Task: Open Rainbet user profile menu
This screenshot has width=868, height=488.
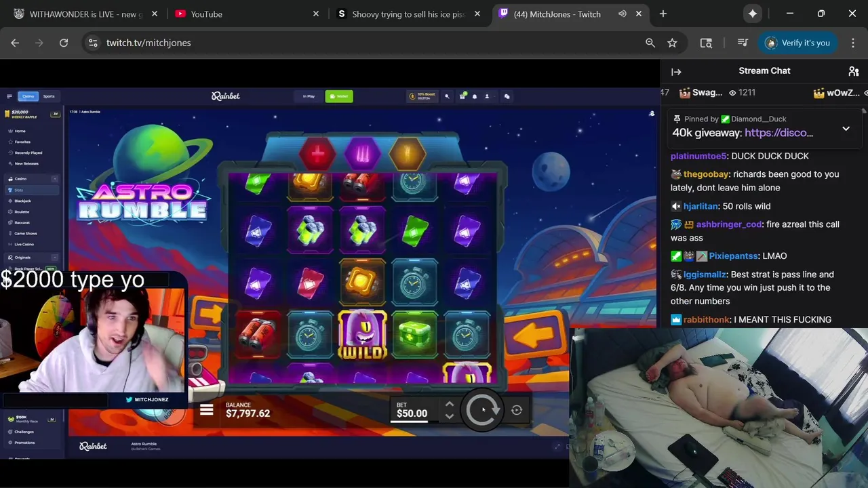Action: (x=486, y=96)
